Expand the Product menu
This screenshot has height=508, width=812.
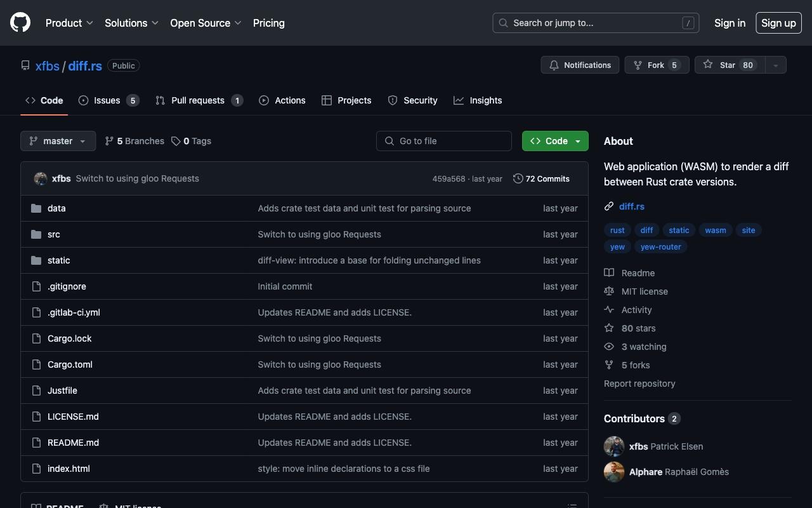pyautogui.click(x=70, y=23)
